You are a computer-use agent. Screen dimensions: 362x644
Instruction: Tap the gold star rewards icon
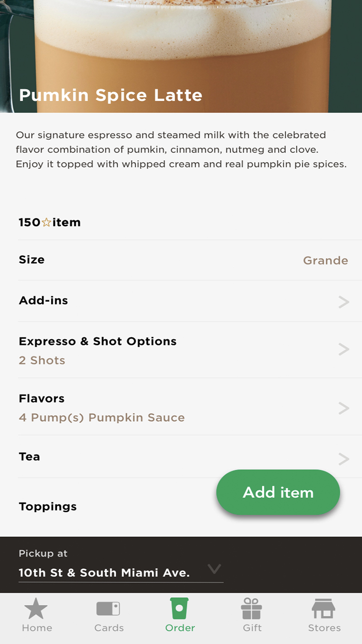(x=46, y=222)
